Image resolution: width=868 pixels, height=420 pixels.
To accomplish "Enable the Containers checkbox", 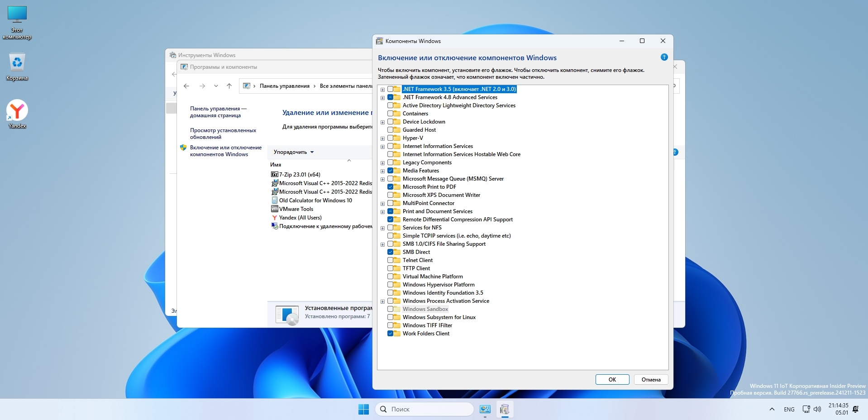I will click(x=390, y=114).
